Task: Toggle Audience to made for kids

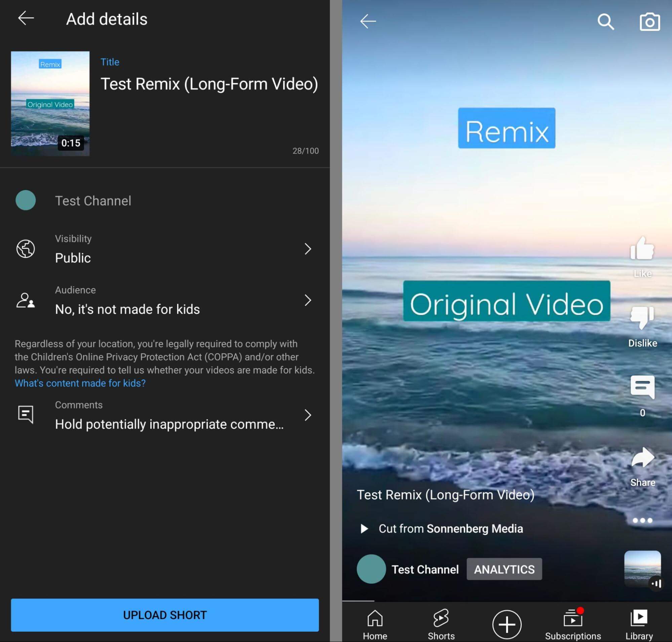Action: [165, 300]
